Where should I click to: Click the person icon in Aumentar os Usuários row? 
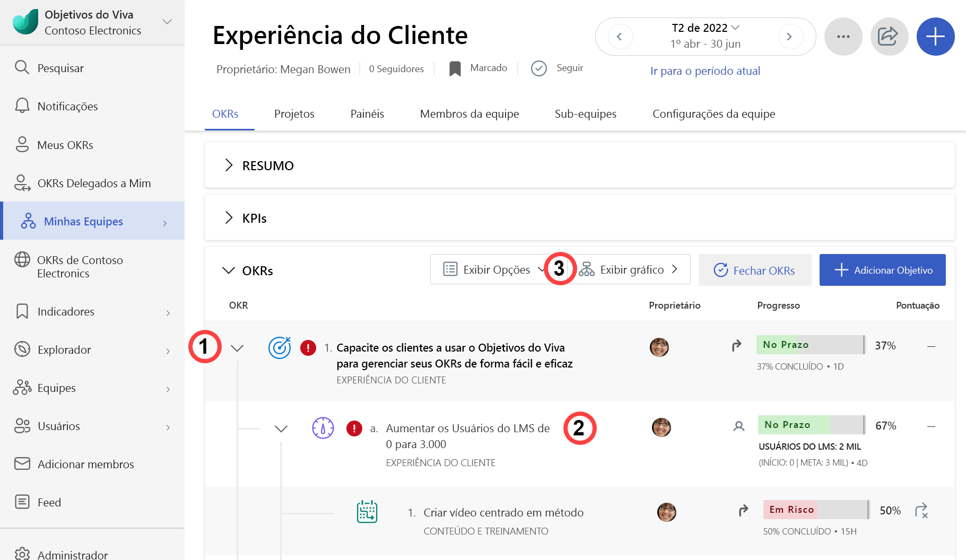[738, 426]
